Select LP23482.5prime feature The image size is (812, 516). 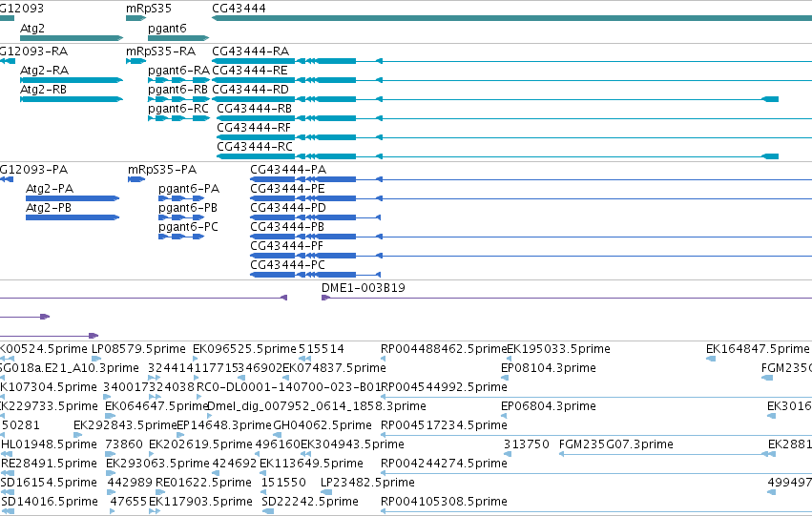coord(326,492)
